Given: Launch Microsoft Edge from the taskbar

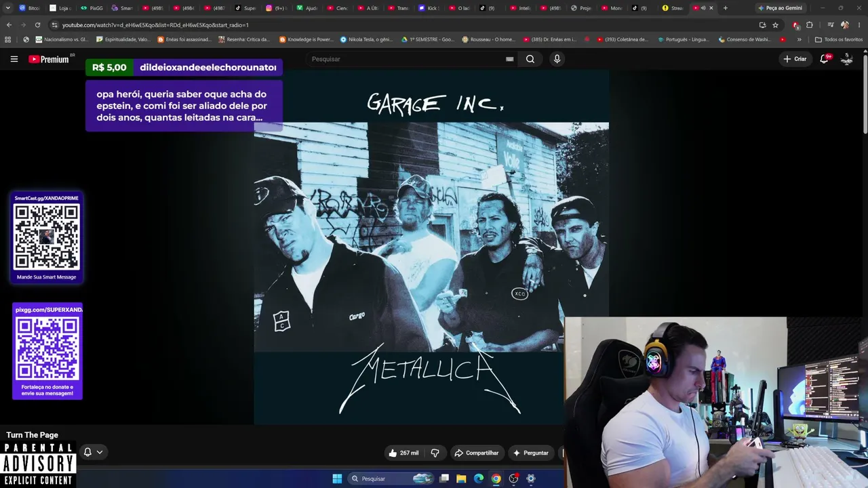Looking at the screenshot, I should (x=479, y=479).
